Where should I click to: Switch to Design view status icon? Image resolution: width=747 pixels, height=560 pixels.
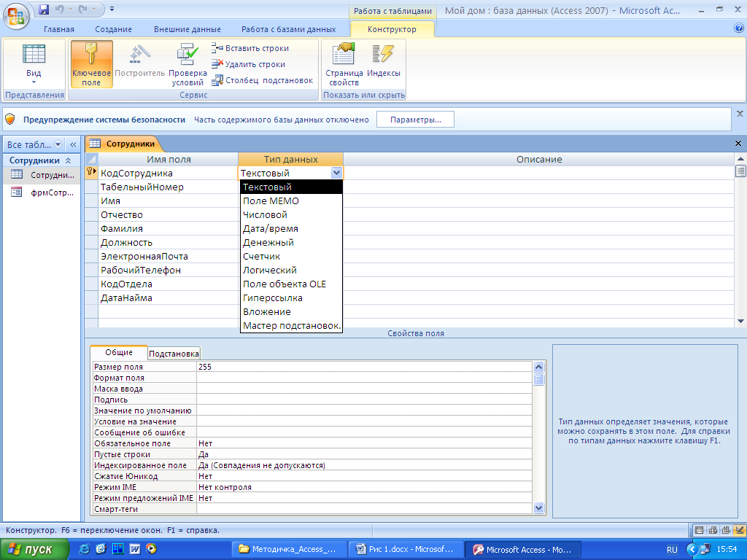tap(740, 530)
